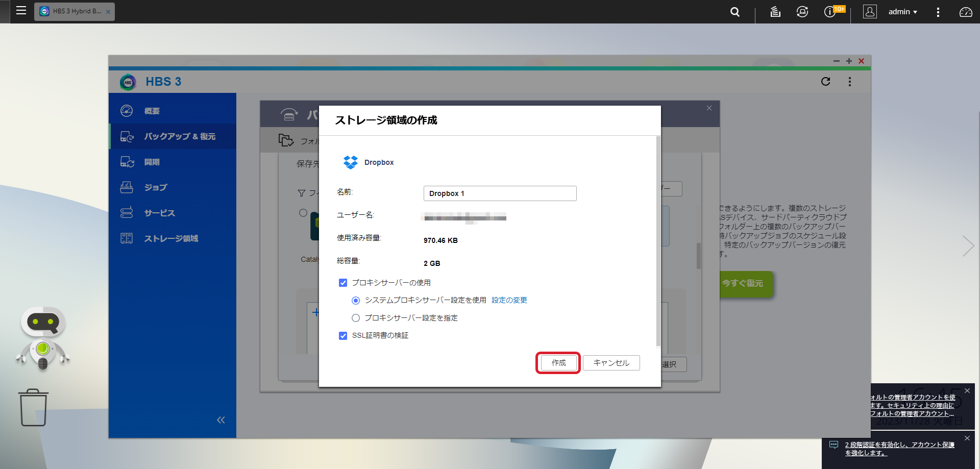This screenshot has width=980, height=469.
Task: Open the top bar more options menu
Action: coord(938,12)
